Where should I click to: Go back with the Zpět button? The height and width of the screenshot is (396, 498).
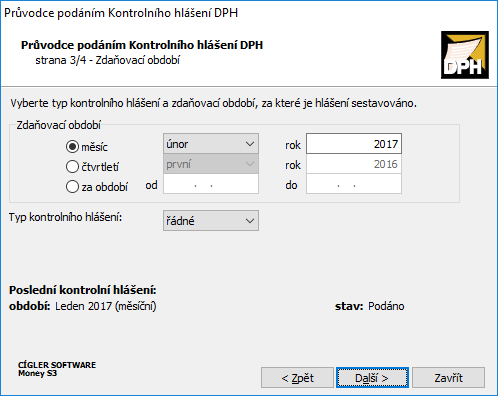click(x=297, y=378)
